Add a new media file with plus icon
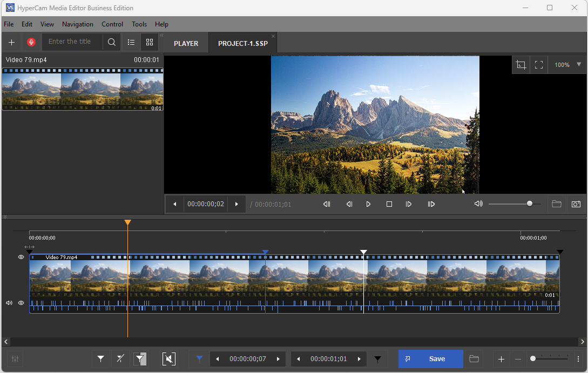588x373 pixels. coord(11,42)
